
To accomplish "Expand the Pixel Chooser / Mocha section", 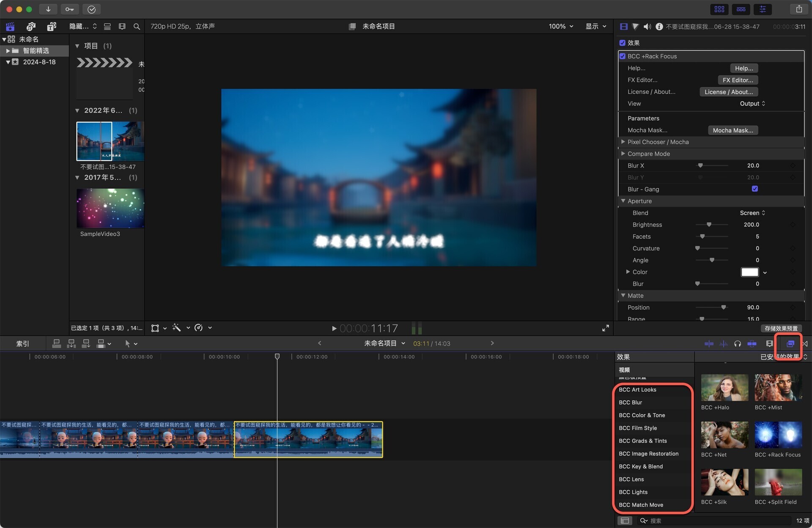I will point(623,142).
